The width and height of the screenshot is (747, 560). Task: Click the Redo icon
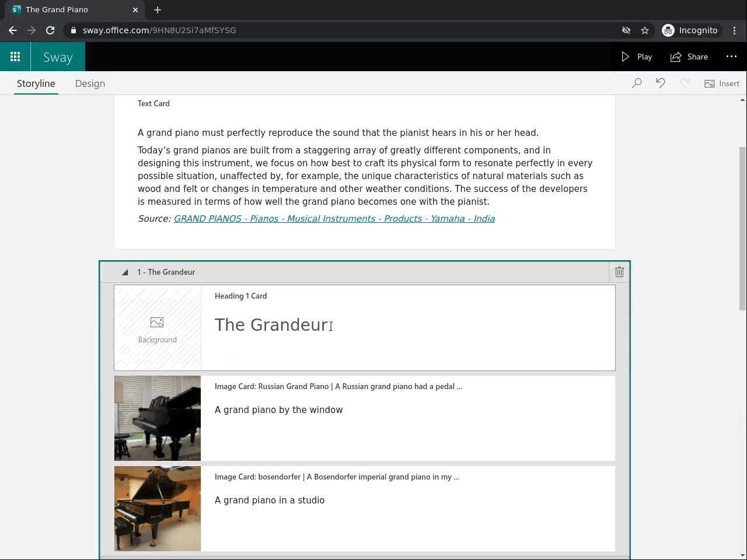click(684, 83)
